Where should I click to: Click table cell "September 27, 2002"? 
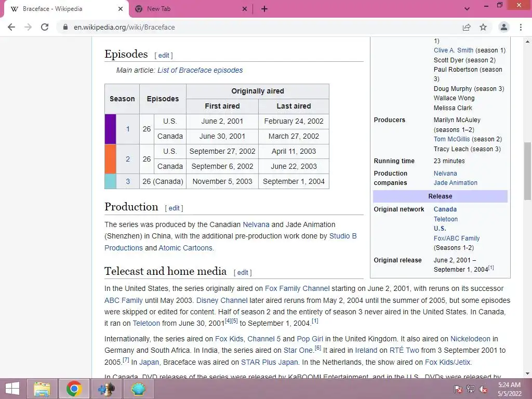[x=222, y=151]
